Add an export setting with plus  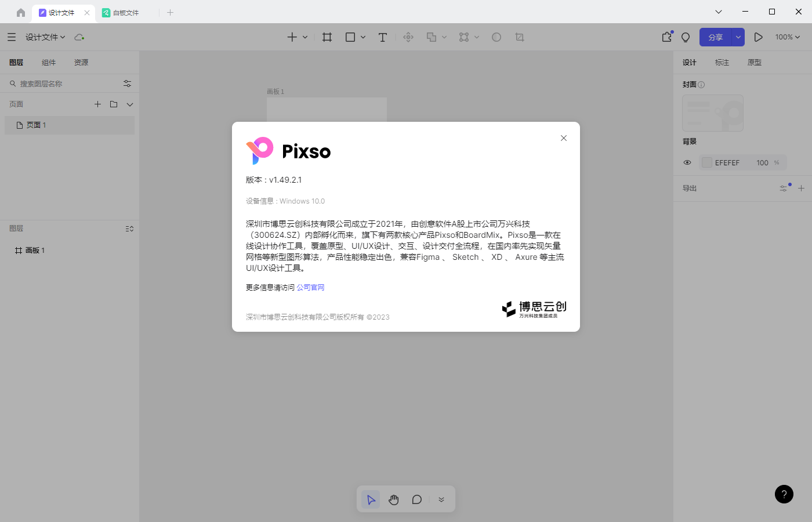[x=801, y=188]
